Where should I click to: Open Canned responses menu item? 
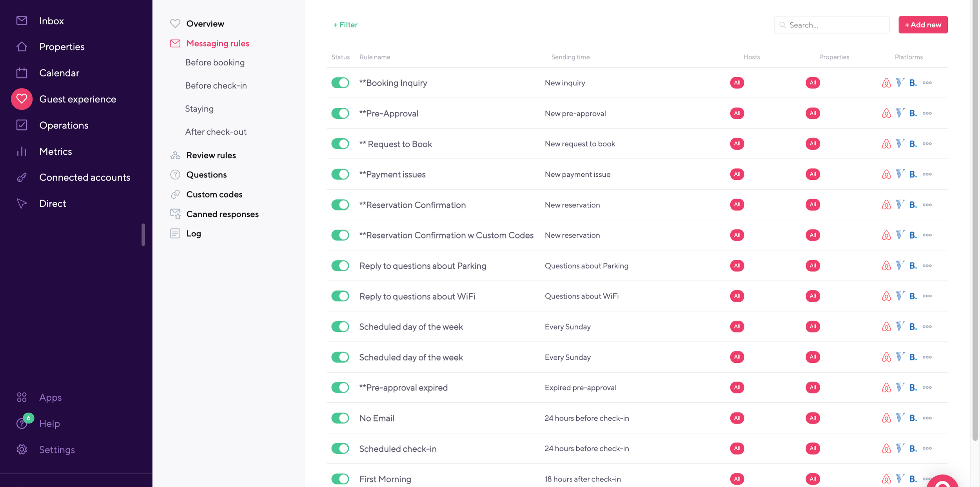pyautogui.click(x=222, y=214)
